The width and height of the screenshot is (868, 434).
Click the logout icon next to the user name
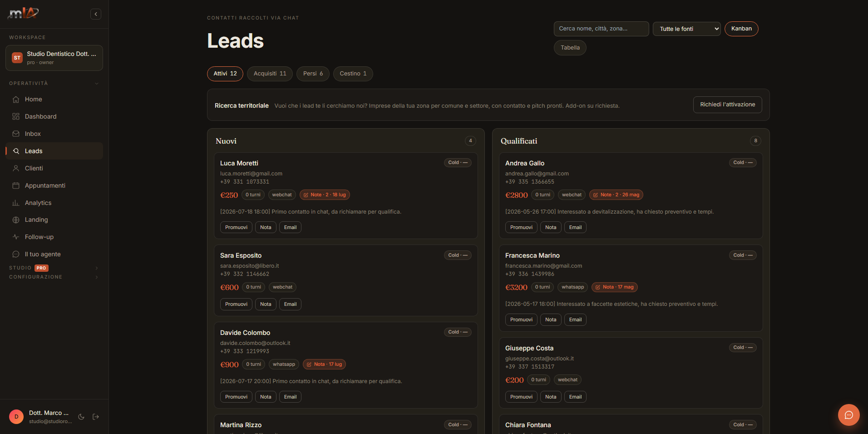click(x=96, y=417)
